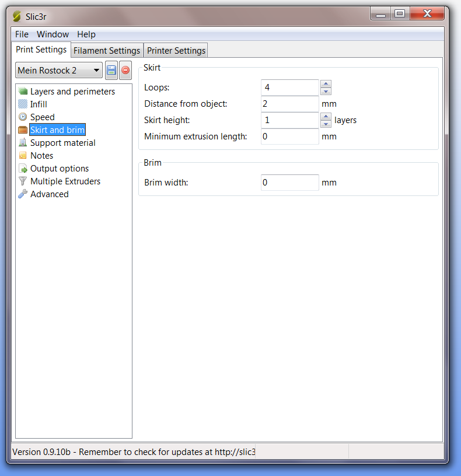The width and height of the screenshot is (461, 476).
Task: Decrease Skirt height with down arrow
Action: 326,124
